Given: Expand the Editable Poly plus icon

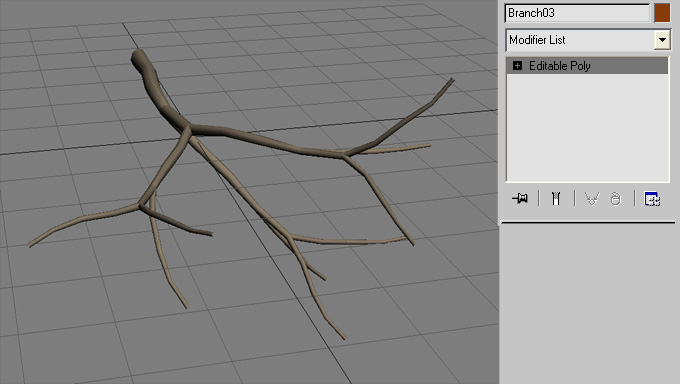Looking at the screenshot, I should [517, 66].
